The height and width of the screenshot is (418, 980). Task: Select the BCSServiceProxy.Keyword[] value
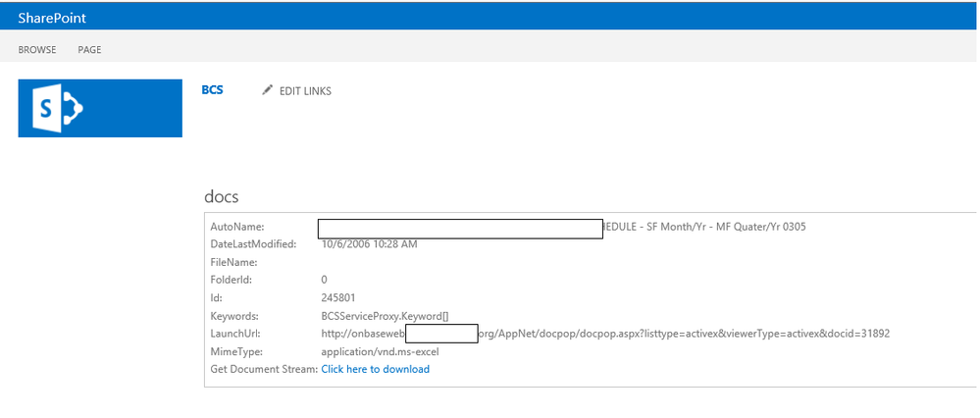[x=385, y=316]
